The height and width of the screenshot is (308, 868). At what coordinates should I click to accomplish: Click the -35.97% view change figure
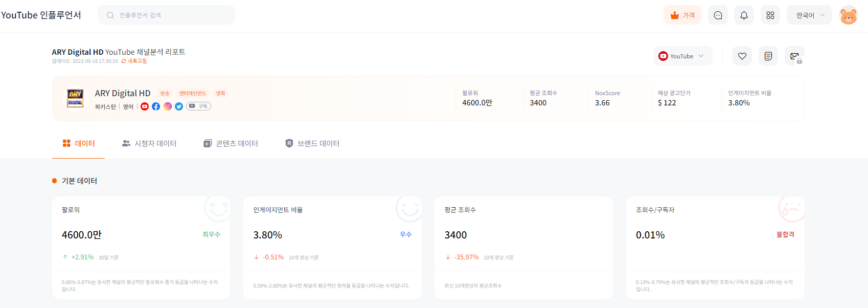click(x=466, y=257)
